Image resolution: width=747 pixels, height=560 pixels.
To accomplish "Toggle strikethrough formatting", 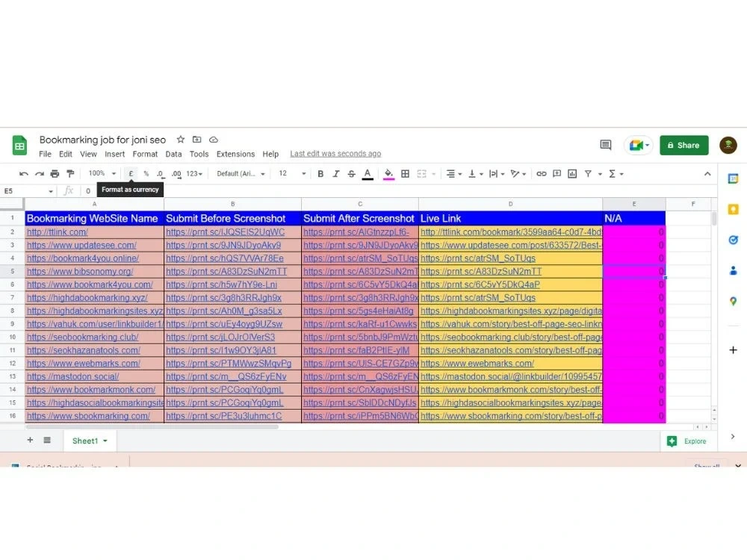I will (352, 174).
